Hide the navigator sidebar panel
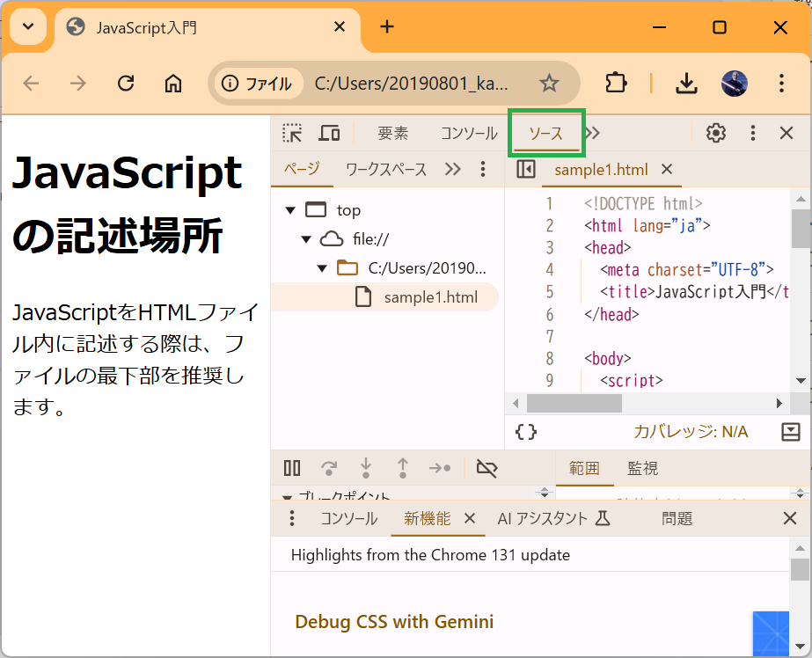 (x=526, y=169)
